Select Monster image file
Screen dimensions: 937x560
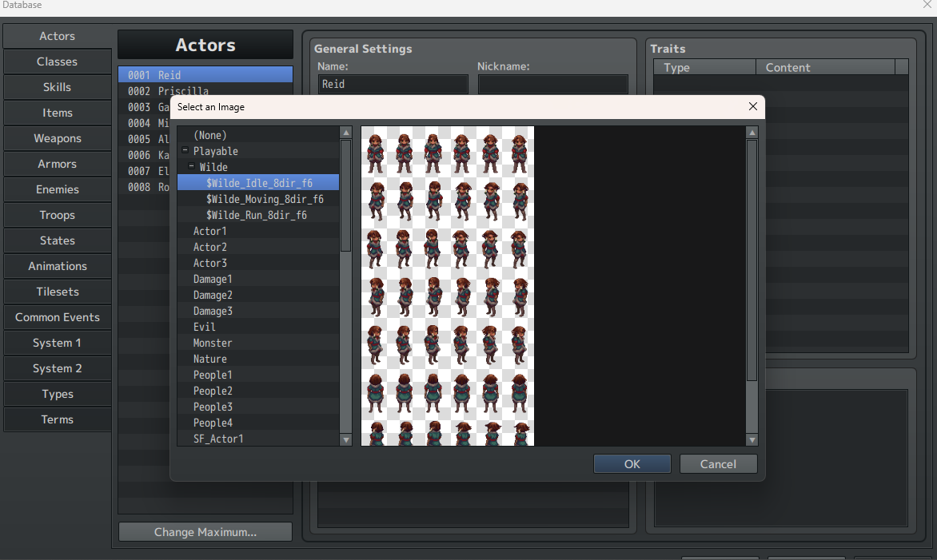[x=258, y=343]
